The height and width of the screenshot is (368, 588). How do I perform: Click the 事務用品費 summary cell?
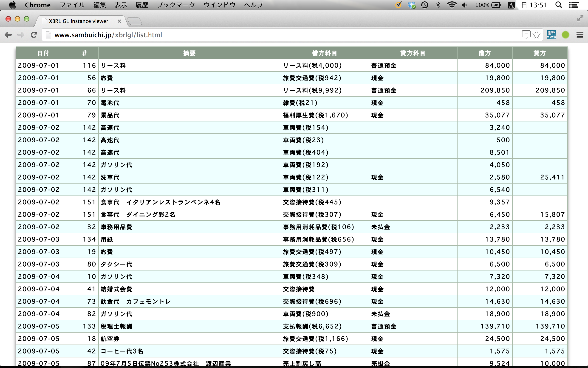(189, 227)
